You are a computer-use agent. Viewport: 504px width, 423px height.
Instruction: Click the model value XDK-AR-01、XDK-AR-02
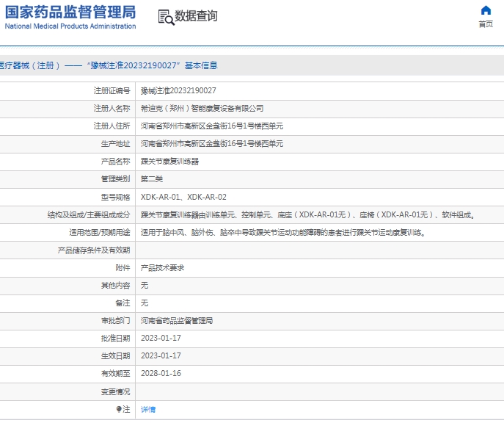point(183,197)
